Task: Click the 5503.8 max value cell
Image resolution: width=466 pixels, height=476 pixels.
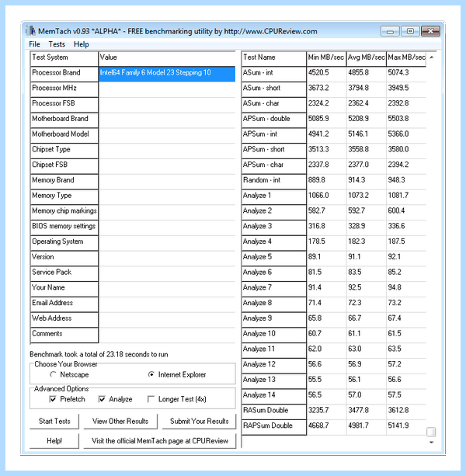Action: click(x=406, y=120)
